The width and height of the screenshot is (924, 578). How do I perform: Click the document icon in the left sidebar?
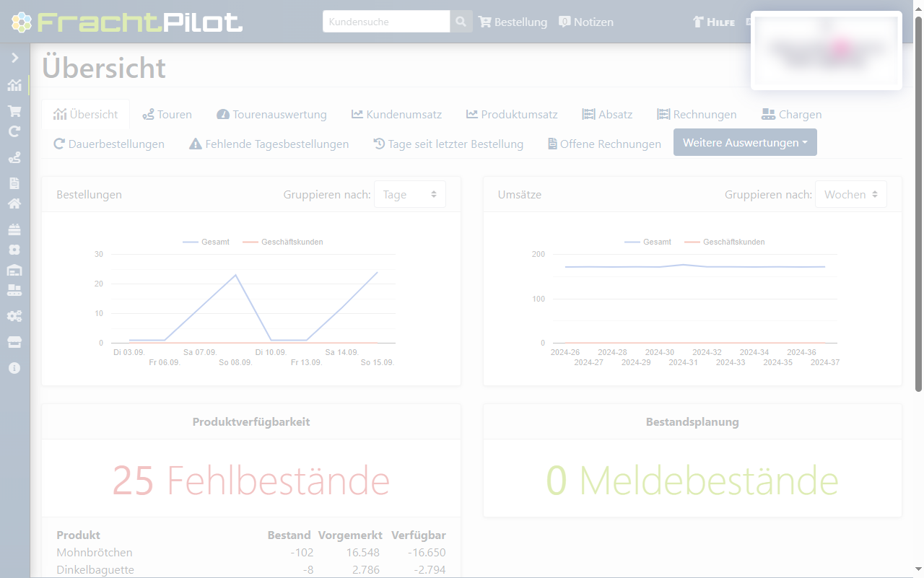[14, 183]
